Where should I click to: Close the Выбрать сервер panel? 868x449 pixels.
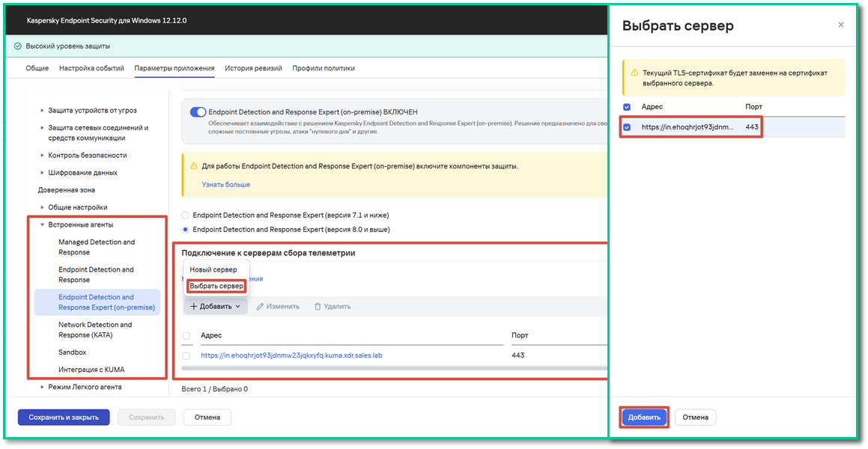[841, 25]
